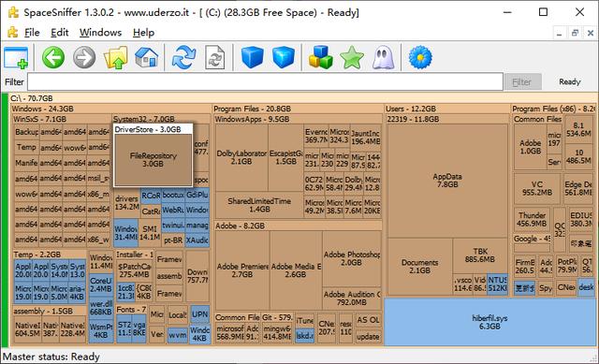This screenshot has height=364, width=599.
Task: Click the Program Files - 20.8GB header
Action: (298, 109)
